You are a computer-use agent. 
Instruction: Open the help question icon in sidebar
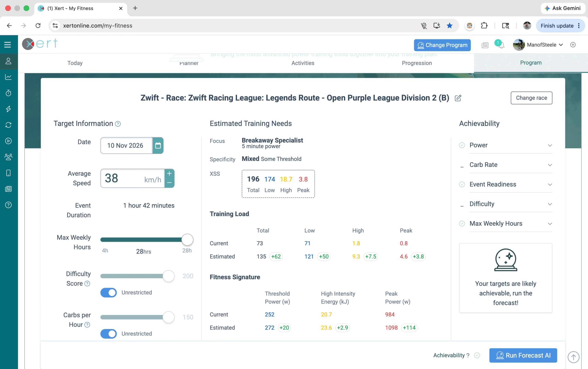pyautogui.click(x=8, y=205)
